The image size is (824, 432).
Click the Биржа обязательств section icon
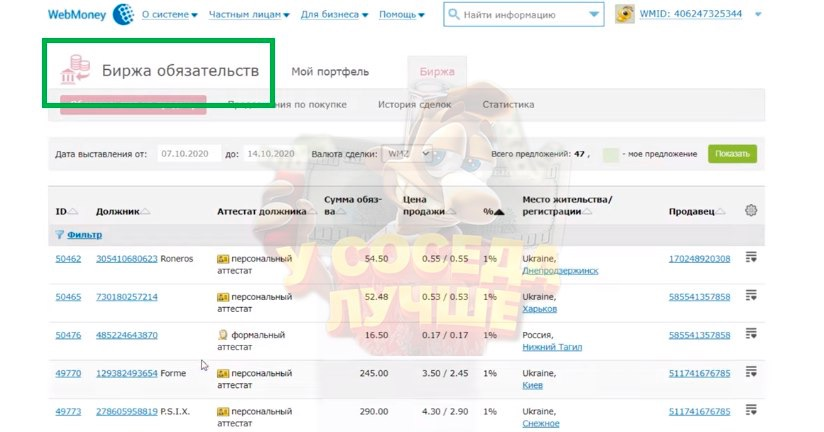76,72
